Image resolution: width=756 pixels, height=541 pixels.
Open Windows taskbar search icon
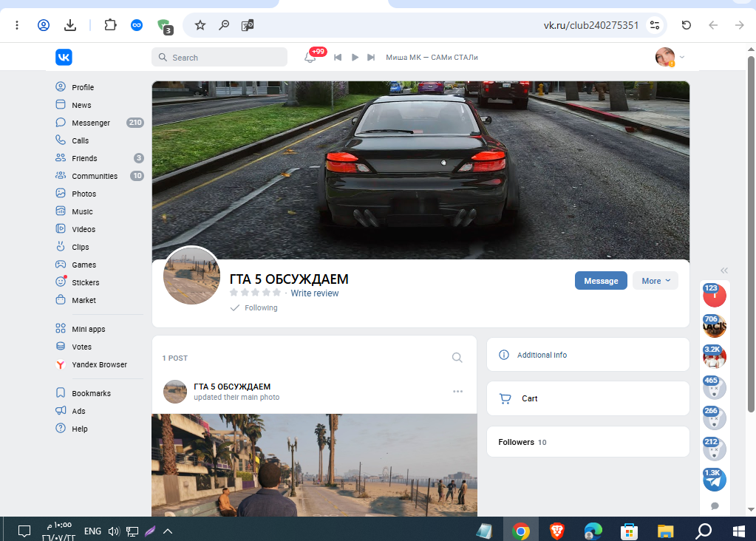[x=704, y=531]
